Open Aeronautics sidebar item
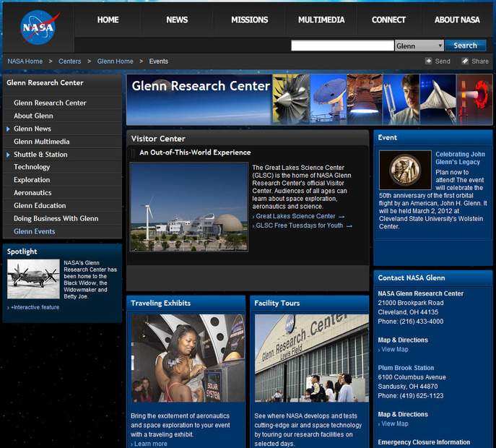 (x=32, y=193)
